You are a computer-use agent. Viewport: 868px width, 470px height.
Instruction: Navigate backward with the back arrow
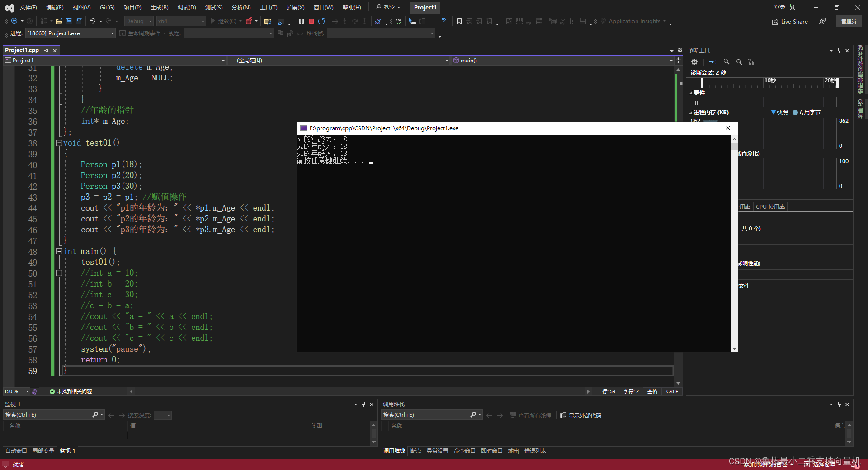pos(14,21)
